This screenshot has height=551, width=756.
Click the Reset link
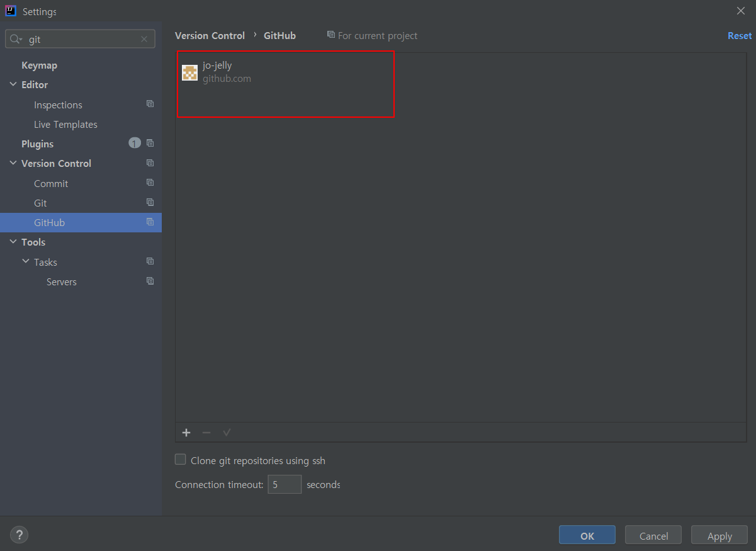tap(740, 36)
